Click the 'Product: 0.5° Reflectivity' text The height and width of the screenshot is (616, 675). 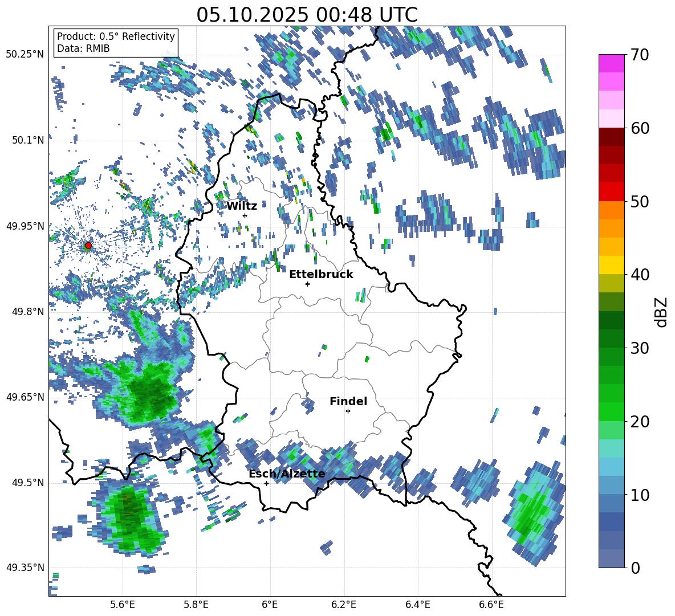(x=116, y=36)
